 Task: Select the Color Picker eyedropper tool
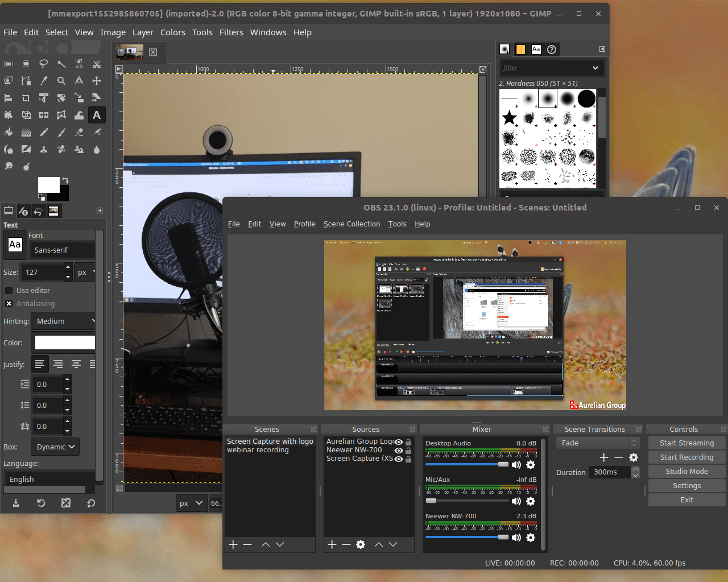44,81
